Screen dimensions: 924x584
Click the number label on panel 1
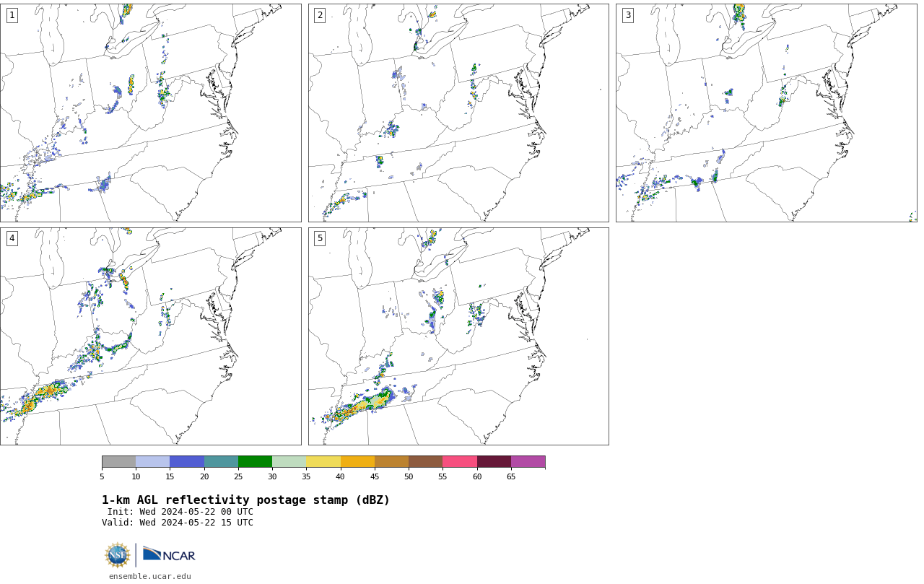[12, 15]
